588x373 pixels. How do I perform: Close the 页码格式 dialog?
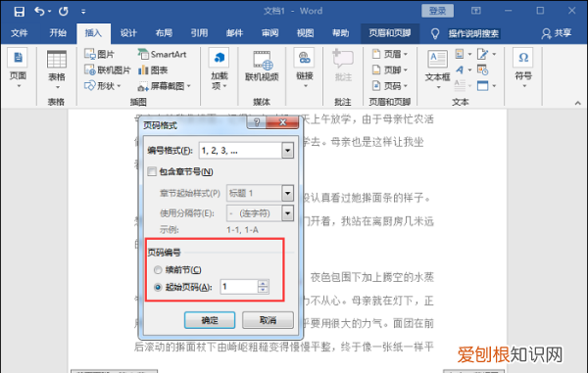coord(283,122)
